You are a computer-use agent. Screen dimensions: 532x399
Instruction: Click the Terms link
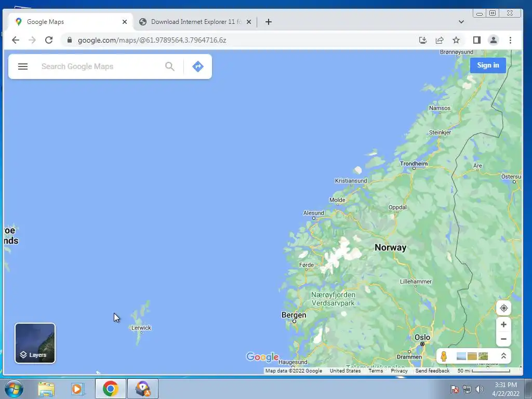[x=376, y=370]
